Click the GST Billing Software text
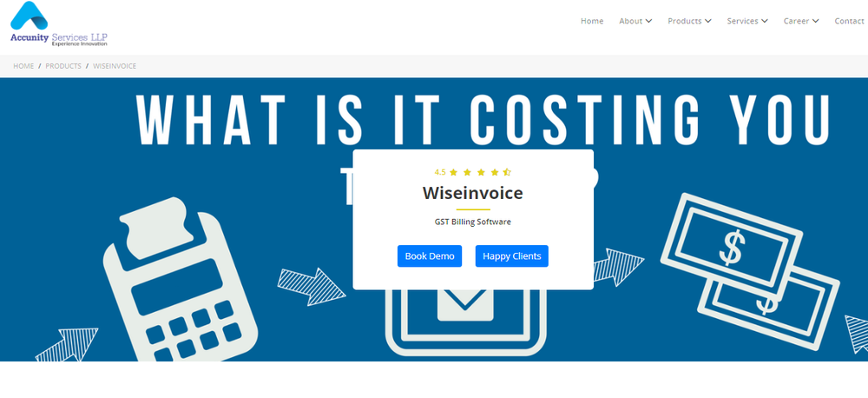 pyautogui.click(x=473, y=222)
